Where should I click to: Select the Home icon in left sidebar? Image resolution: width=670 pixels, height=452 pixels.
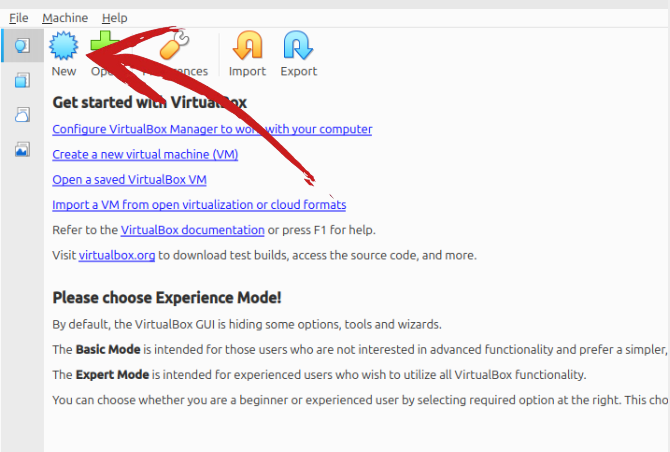[x=22, y=45]
